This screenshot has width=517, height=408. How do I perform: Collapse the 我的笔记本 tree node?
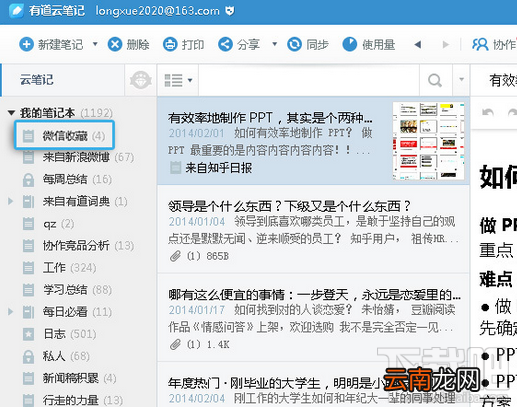(11, 113)
